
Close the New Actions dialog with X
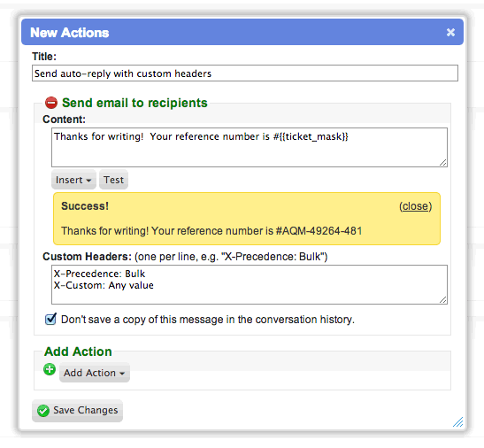click(x=450, y=32)
